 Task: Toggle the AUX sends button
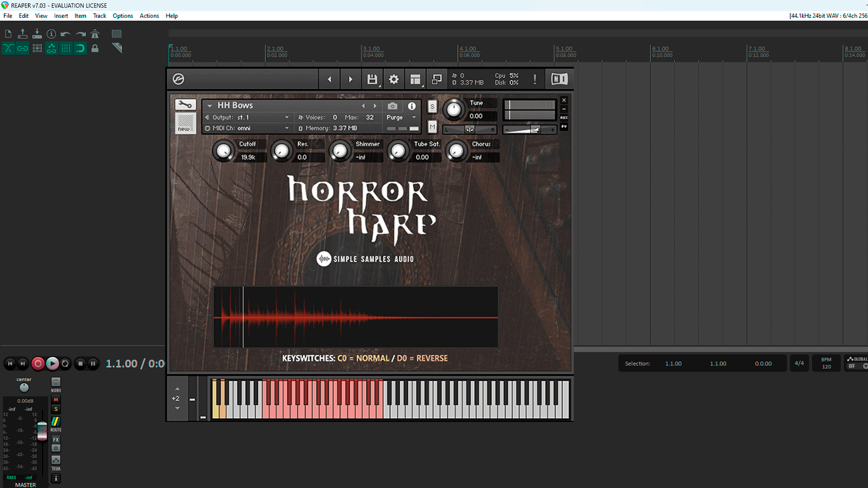click(564, 118)
